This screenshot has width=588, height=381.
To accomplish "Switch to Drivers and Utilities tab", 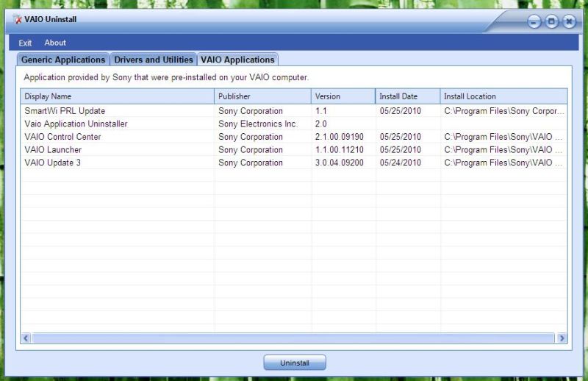I will (154, 60).
